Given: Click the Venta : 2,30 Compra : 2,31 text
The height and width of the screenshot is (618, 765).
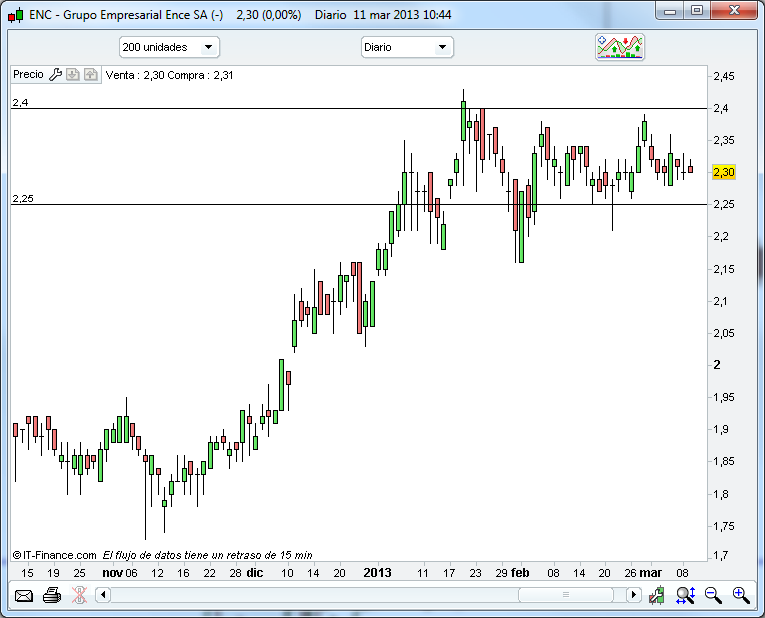Looking at the screenshot, I should [170, 75].
